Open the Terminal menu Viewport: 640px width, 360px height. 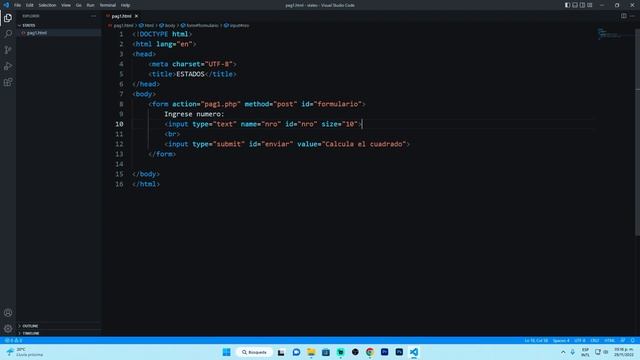point(108,5)
